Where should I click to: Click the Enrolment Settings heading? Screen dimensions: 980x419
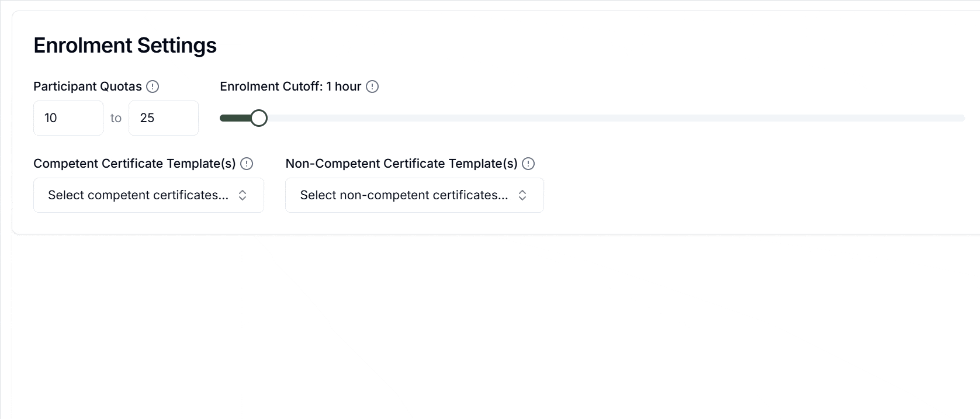click(x=125, y=46)
